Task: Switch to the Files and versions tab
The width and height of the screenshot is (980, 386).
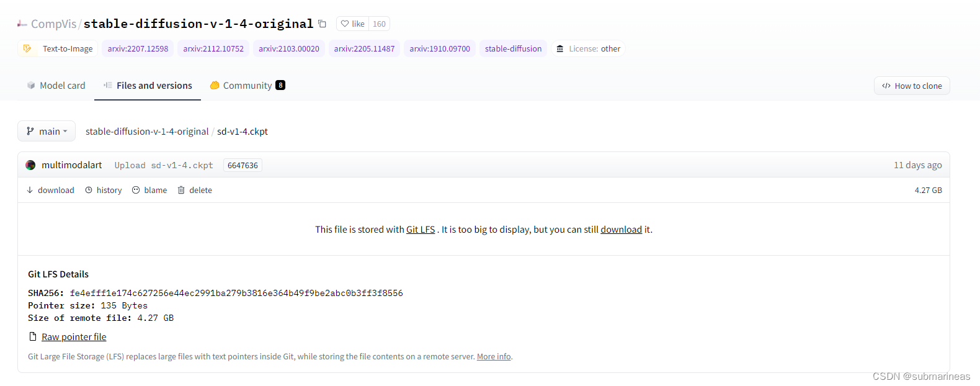Action: 148,86
